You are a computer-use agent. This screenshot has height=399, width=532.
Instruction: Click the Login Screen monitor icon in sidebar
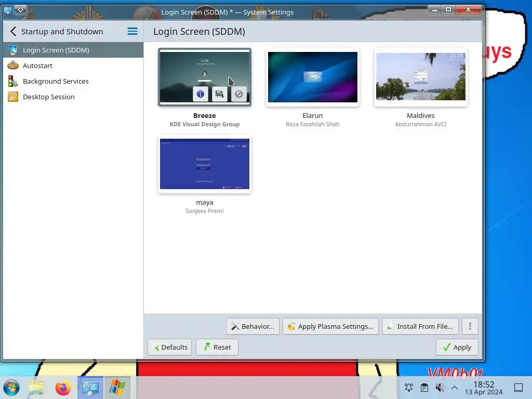click(13, 50)
